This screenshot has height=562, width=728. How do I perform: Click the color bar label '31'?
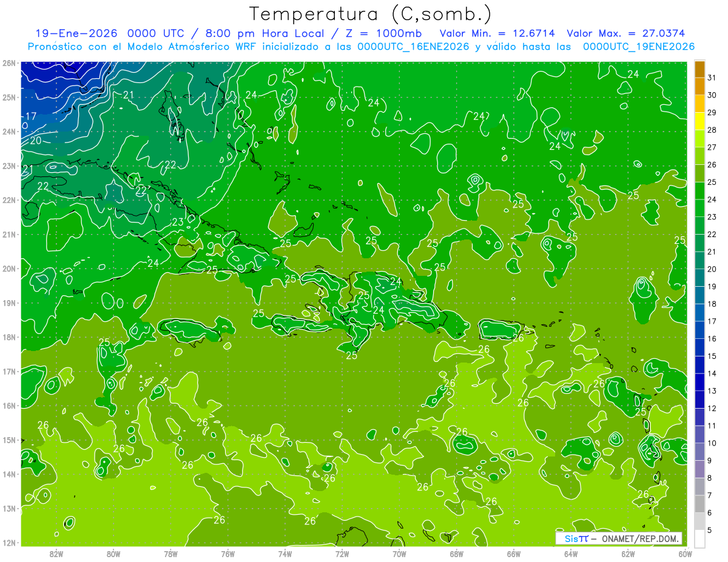pos(712,78)
